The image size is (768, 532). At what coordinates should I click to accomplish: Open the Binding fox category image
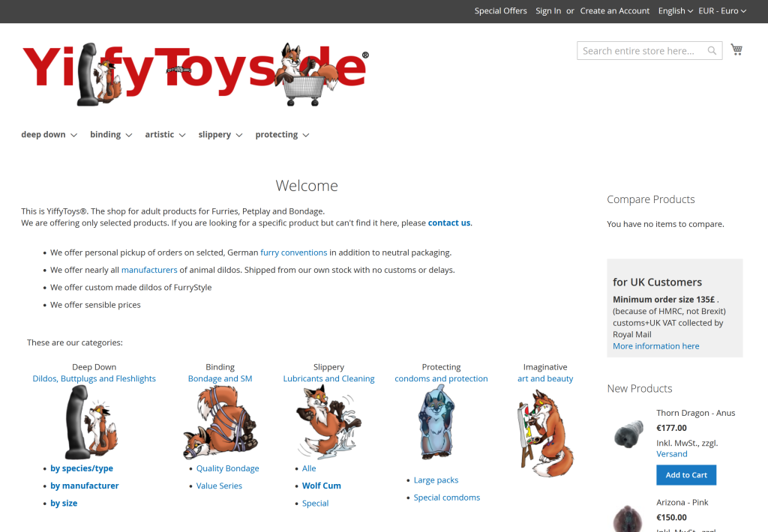pyautogui.click(x=220, y=423)
